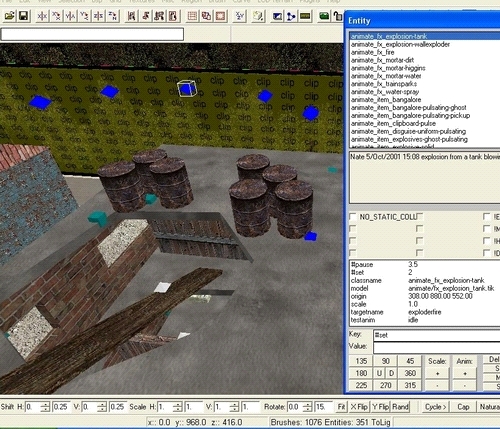This screenshot has height=429, width=500.
Task: Toggle the lock icon in toolbar
Action: pos(338,16)
